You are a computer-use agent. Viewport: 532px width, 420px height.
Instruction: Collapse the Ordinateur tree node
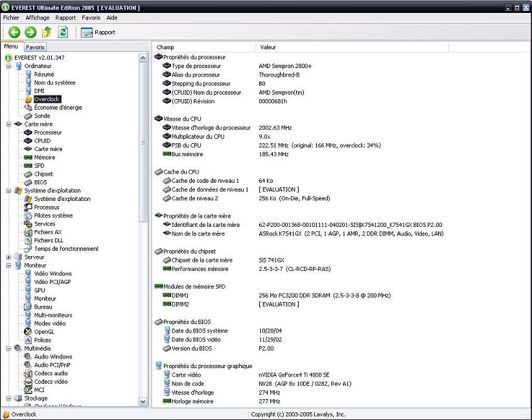pyautogui.click(x=8, y=66)
